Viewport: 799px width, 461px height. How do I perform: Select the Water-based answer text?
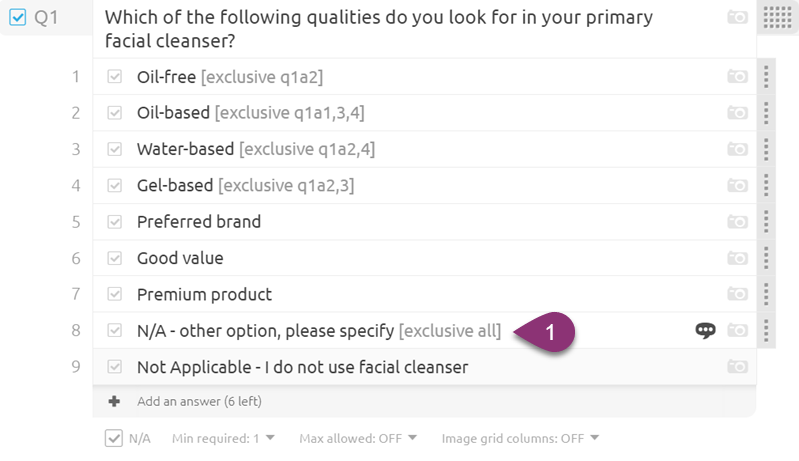(185, 149)
